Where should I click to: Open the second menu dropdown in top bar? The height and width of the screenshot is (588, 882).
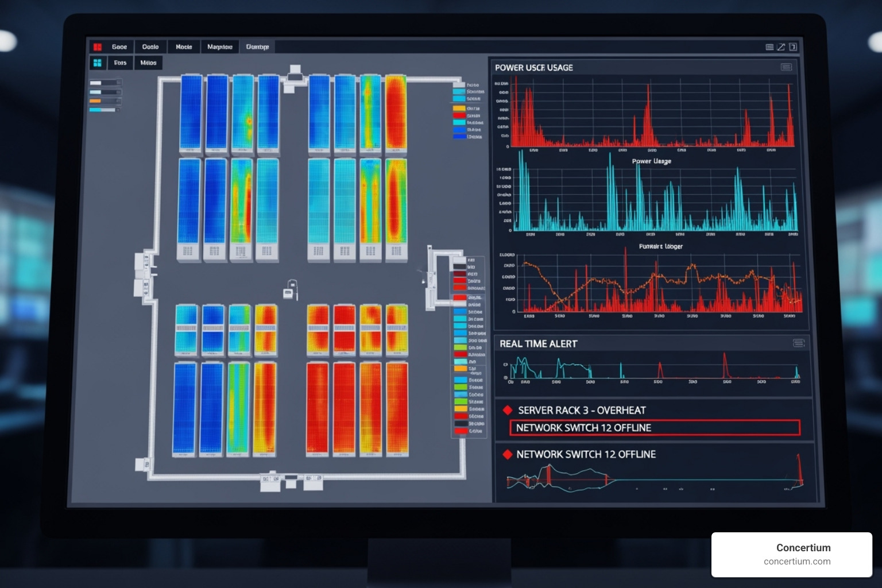150,47
